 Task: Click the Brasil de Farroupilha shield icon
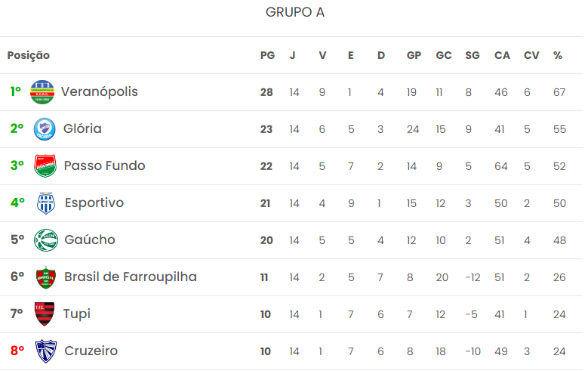[45, 277]
